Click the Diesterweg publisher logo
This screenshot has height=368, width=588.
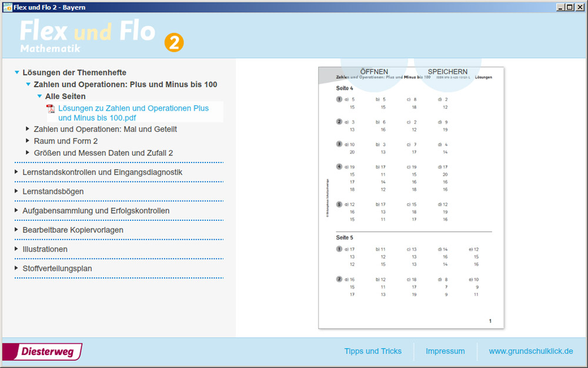[42, 352]
